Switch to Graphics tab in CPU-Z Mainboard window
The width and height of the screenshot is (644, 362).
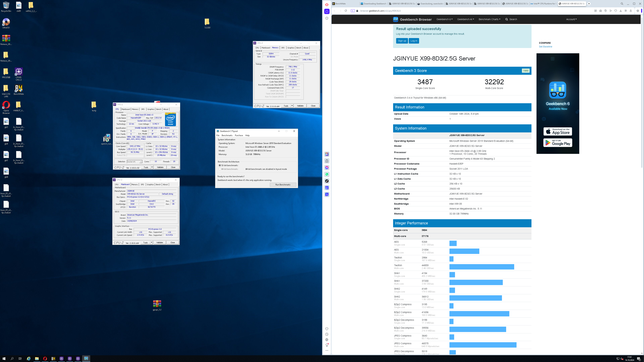click(x=150, y=184)
